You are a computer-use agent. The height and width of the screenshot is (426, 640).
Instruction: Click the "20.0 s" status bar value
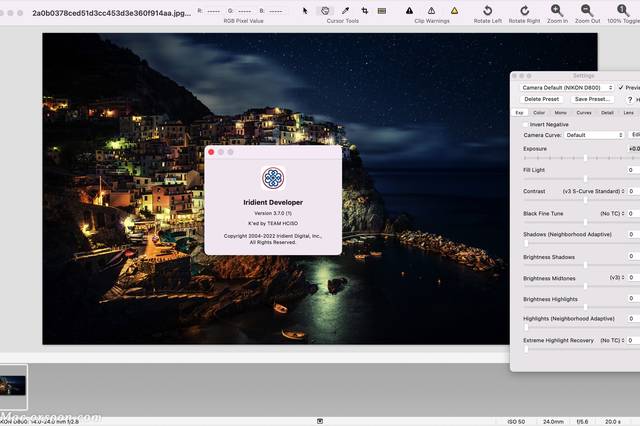613,422
